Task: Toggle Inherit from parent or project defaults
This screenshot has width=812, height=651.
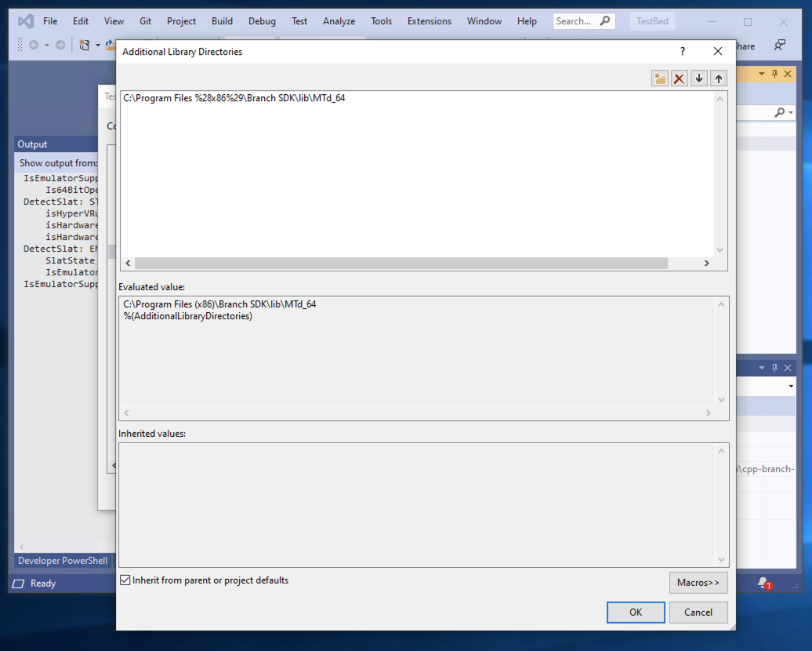Action: pyautogui.click(x=125, y=580)
